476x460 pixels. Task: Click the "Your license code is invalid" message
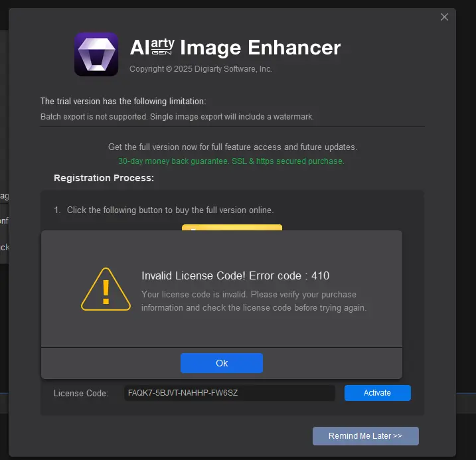coord(254,301)
